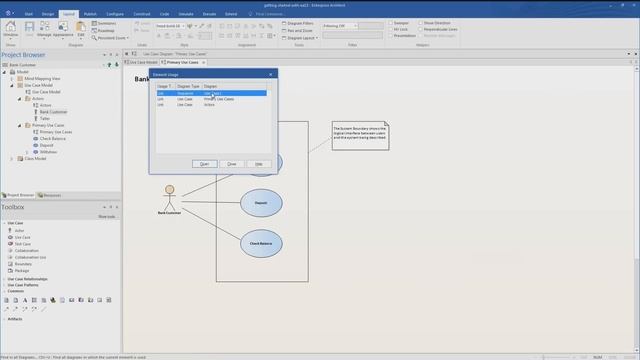The height and width of the screenshot is (360, 640).
Task: Collapse the Actors package node
Action: point(19,99)
